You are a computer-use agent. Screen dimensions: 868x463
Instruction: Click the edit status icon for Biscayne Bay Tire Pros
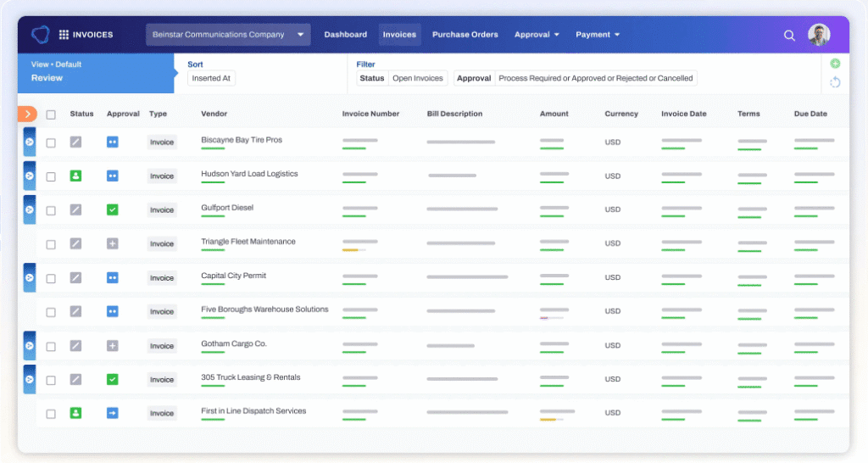pyautogui.click(x=75, y=142)
